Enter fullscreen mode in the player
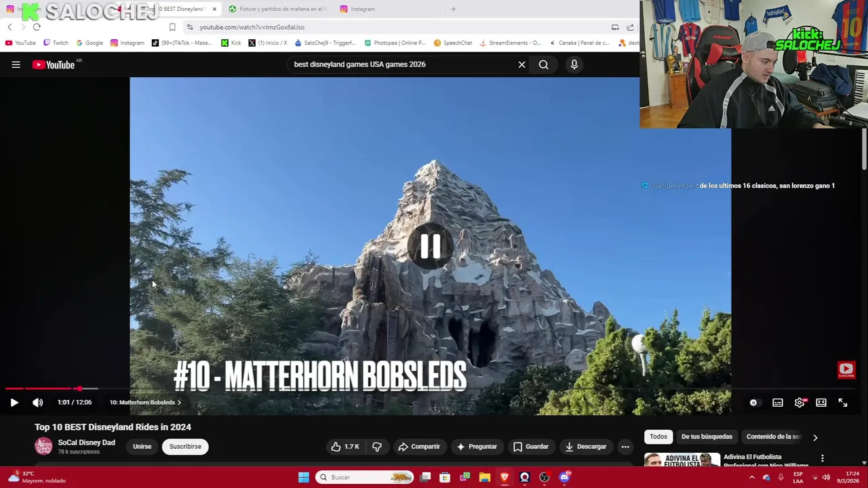Screen dimensions: 868x488 point(843,403)
